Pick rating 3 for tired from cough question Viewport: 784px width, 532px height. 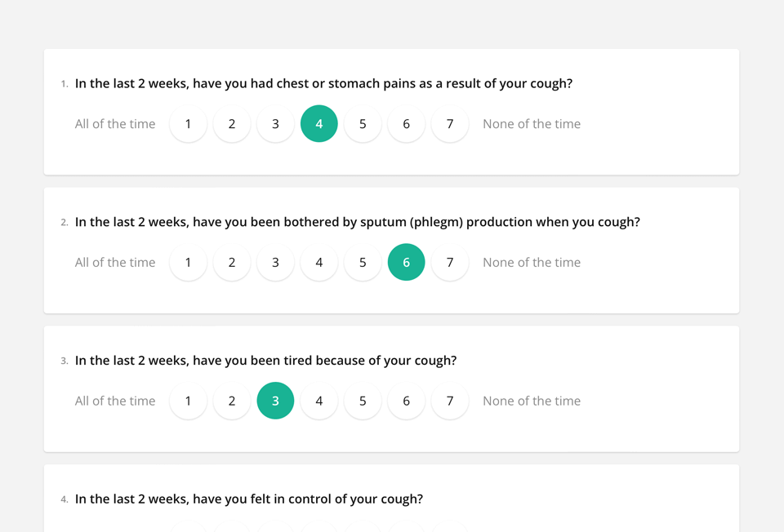275,401
